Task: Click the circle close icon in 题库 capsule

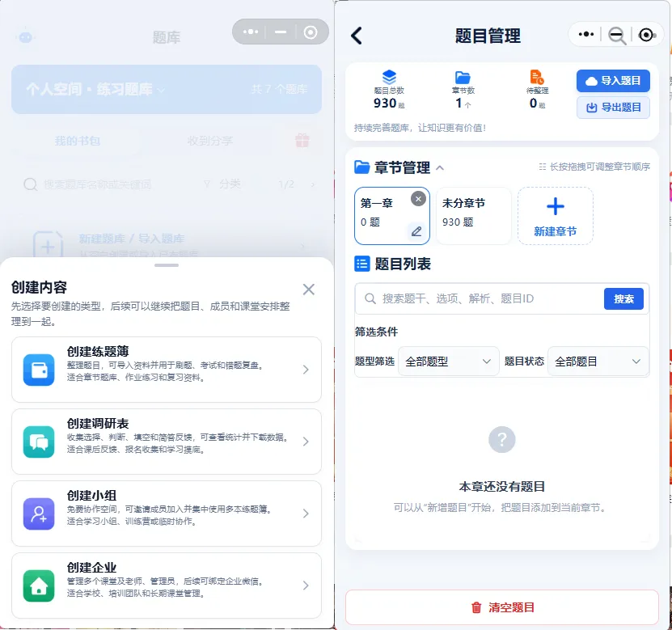Action: click(311, 32)
